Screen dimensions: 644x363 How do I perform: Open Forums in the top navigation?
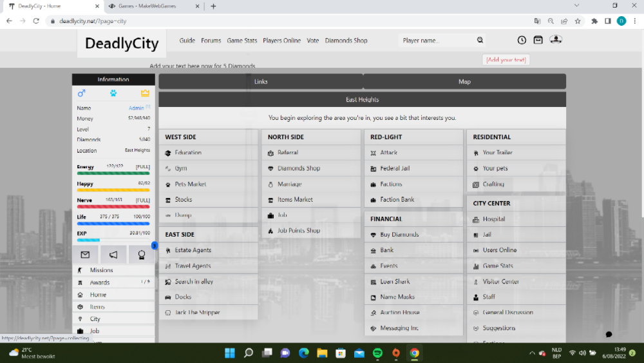pyautogui.click(x=211, y=41)
